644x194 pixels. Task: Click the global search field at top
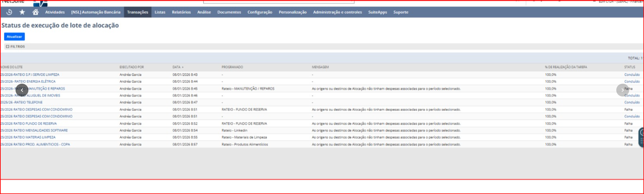pos(279,2)
